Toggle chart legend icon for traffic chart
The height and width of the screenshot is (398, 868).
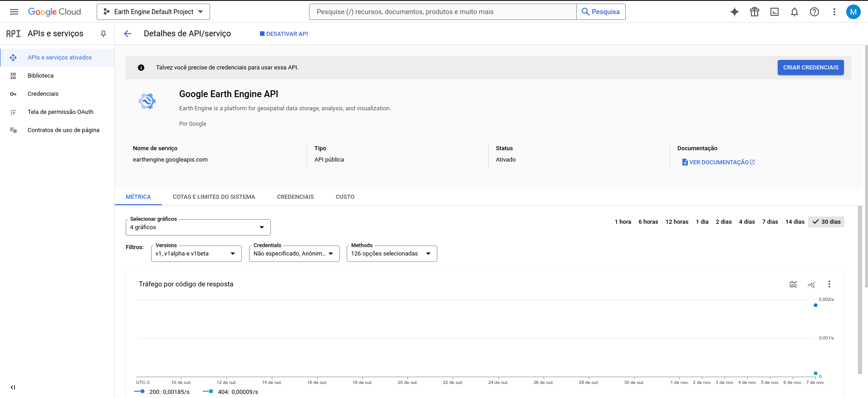coord(793,284)
